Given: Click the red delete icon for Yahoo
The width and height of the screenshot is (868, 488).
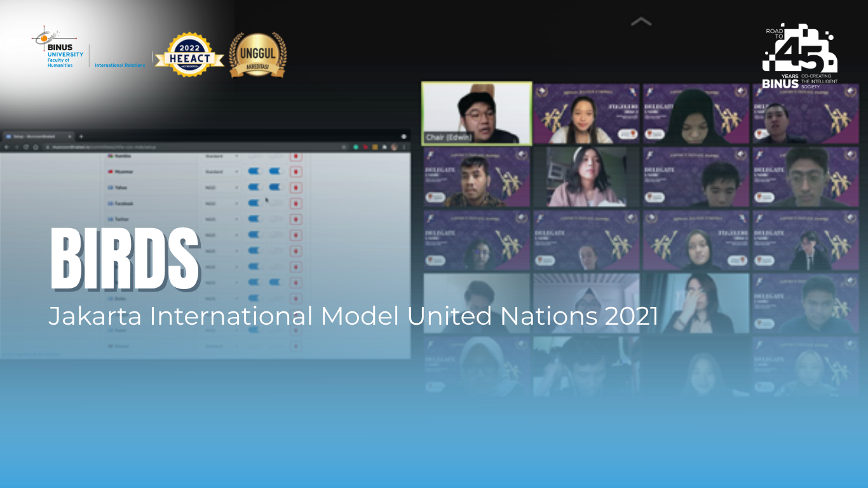Looking at the screenshot, I should [295, 187].
